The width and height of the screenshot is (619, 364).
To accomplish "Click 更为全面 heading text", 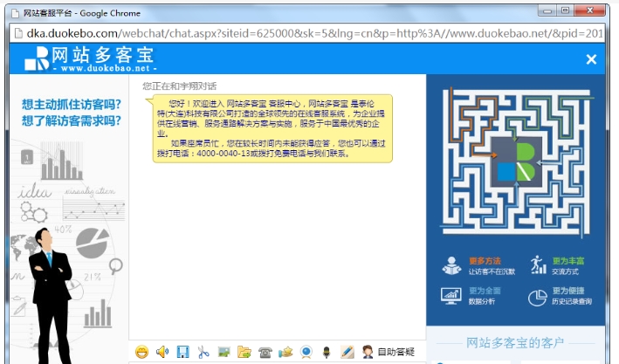I will click(485, 291).
